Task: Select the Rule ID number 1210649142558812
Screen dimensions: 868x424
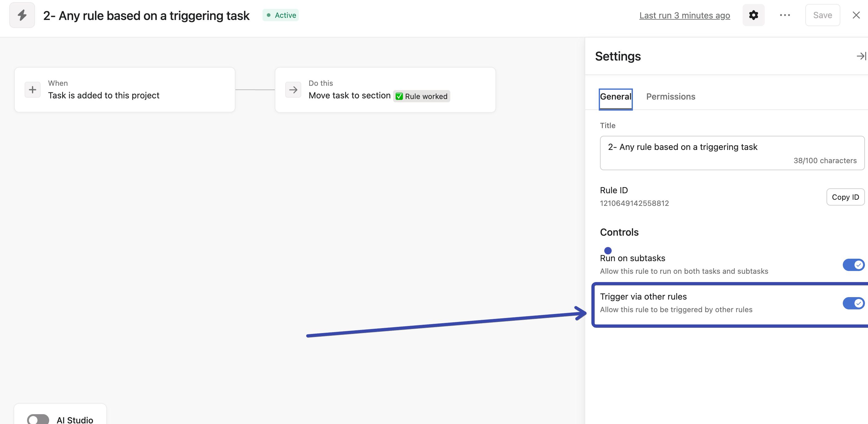Action: [x=634, y=203]
